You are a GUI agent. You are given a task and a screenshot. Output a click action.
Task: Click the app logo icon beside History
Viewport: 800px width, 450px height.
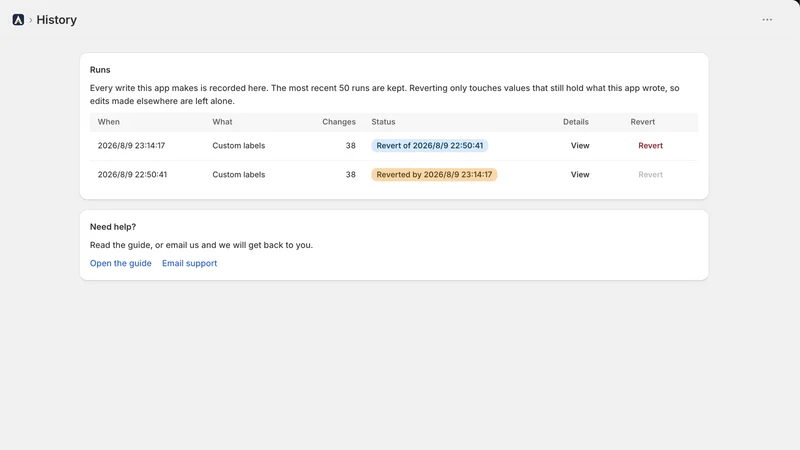[18, 20]
